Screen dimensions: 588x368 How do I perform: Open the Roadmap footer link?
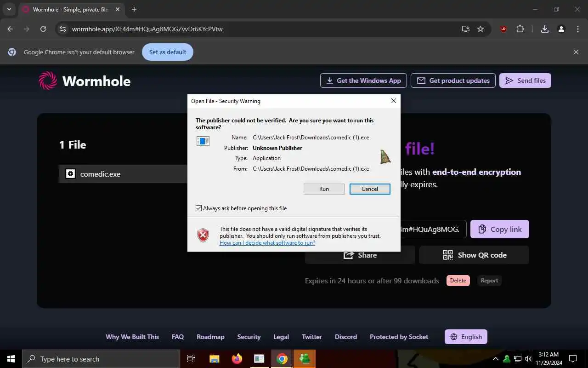210,337
